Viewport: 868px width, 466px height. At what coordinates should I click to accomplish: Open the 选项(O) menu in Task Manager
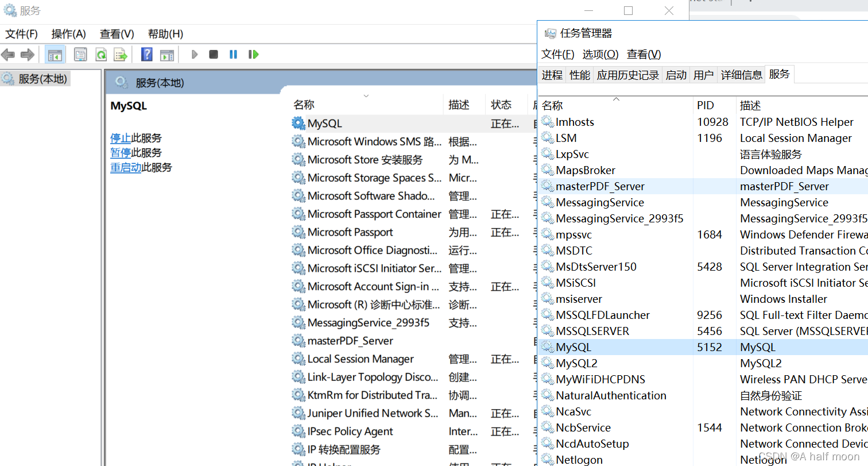(x=600, y=54)
